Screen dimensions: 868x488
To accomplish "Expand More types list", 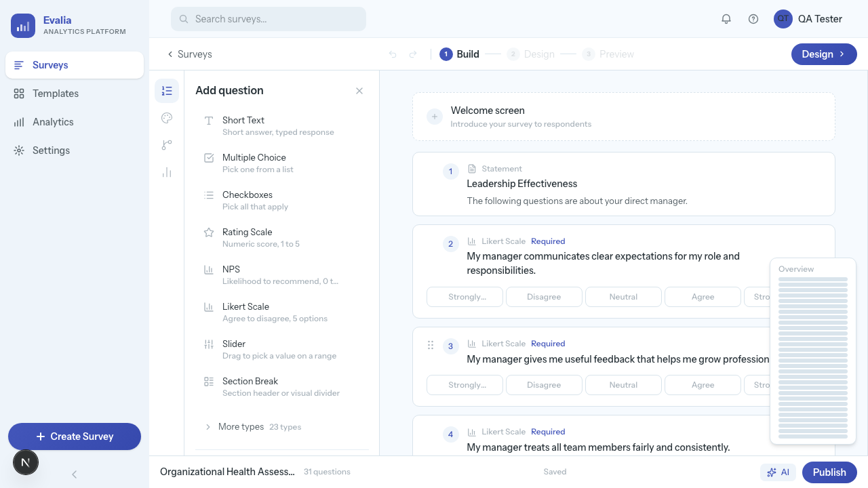I will (x=282, y=427).
